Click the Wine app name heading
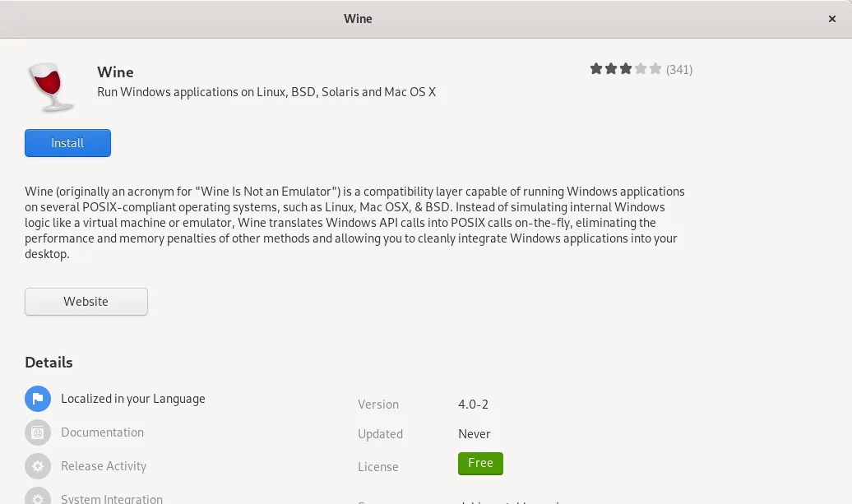 [x=115, y=72]
